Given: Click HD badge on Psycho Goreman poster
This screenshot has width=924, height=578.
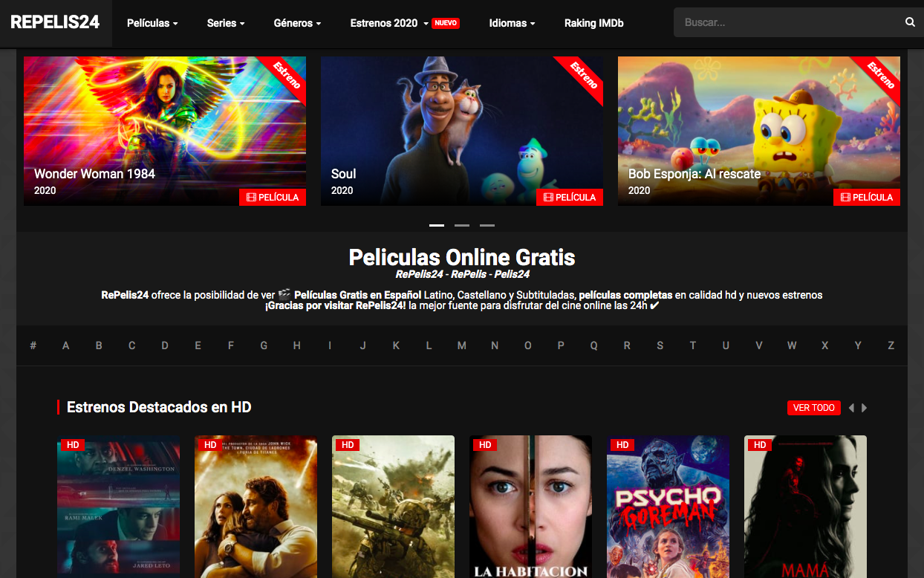Looking at the screenshot, I should point(622,445).
